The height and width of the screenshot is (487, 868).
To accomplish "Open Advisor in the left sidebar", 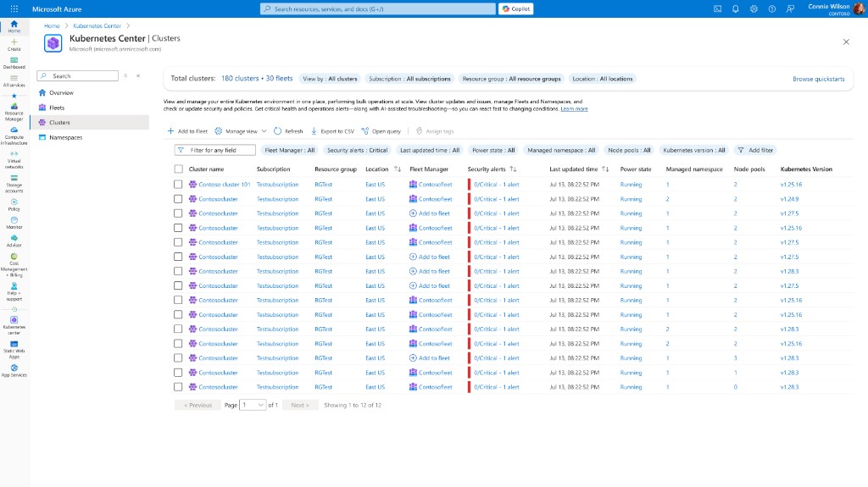I will point(14,241).
